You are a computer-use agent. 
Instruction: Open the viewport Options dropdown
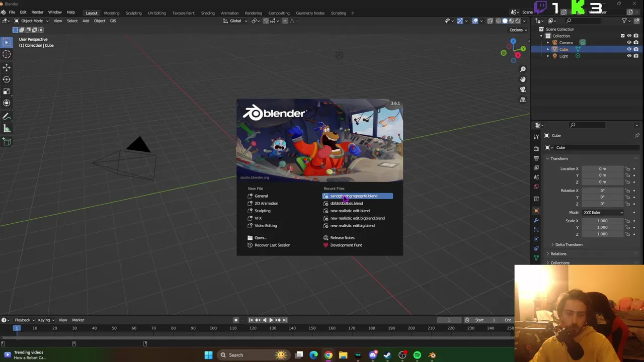(518, 30)
